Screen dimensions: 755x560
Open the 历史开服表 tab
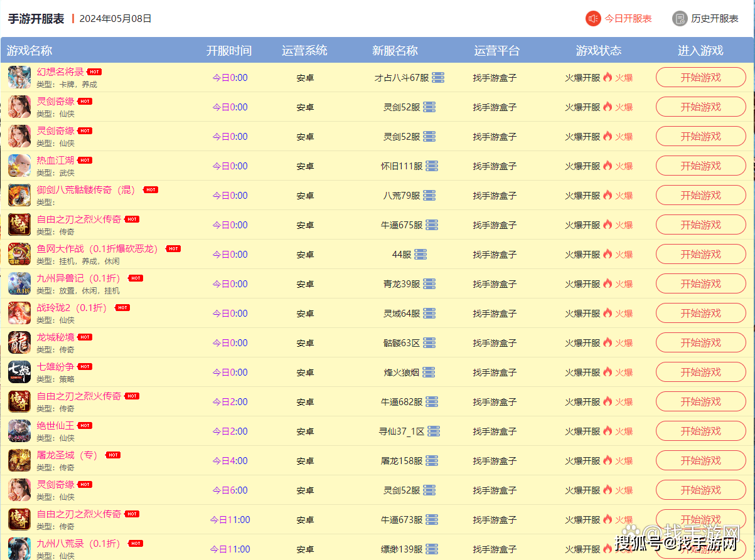pos(705,19)
